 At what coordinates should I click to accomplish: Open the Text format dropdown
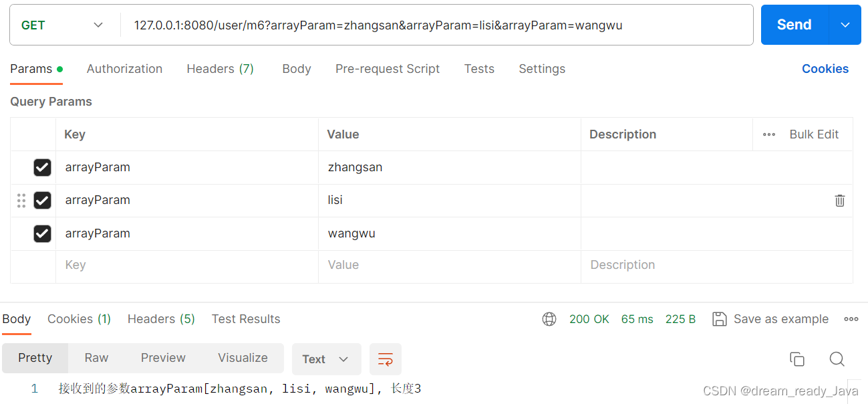pos(326,359)
